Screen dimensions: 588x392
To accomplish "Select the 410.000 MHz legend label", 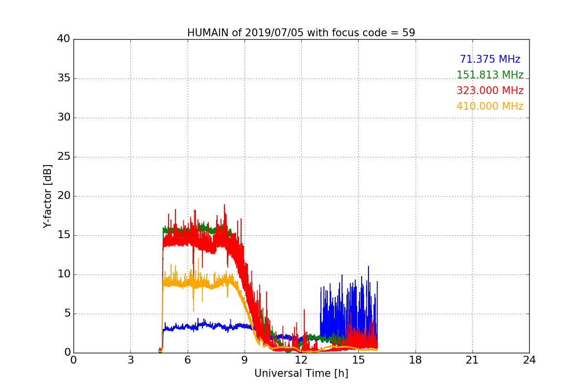I will point(490,106).
